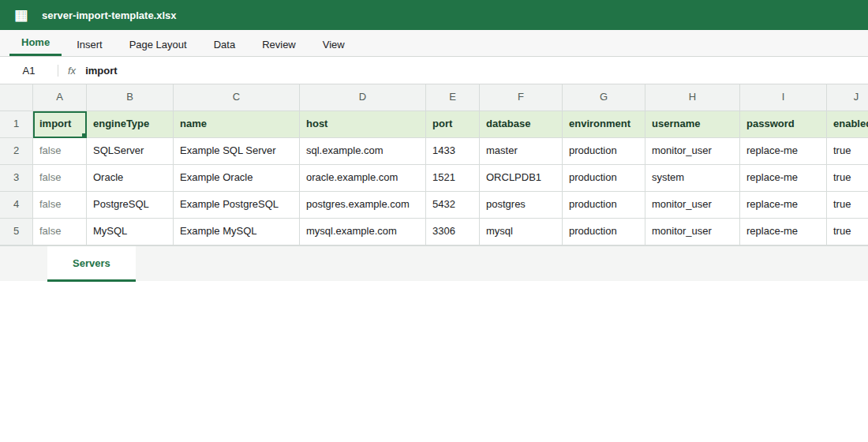
Task: Click the postgres.example.com cell
Action: 362,204
